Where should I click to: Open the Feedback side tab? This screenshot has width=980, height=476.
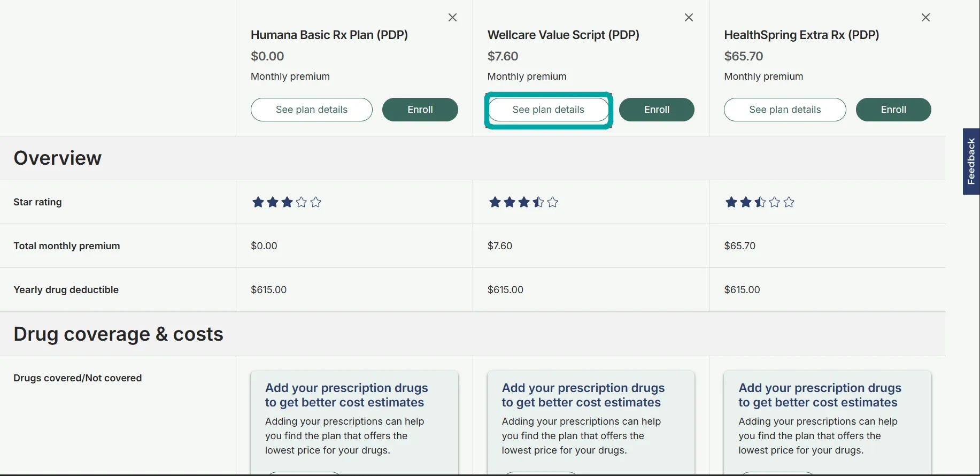coord(971,162)
